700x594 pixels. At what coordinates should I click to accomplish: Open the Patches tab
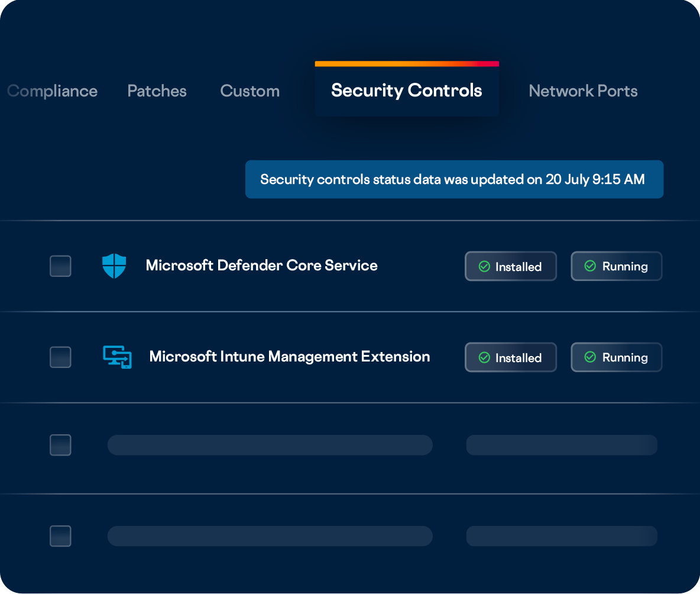pyautogui.click(x=157, y=91)
